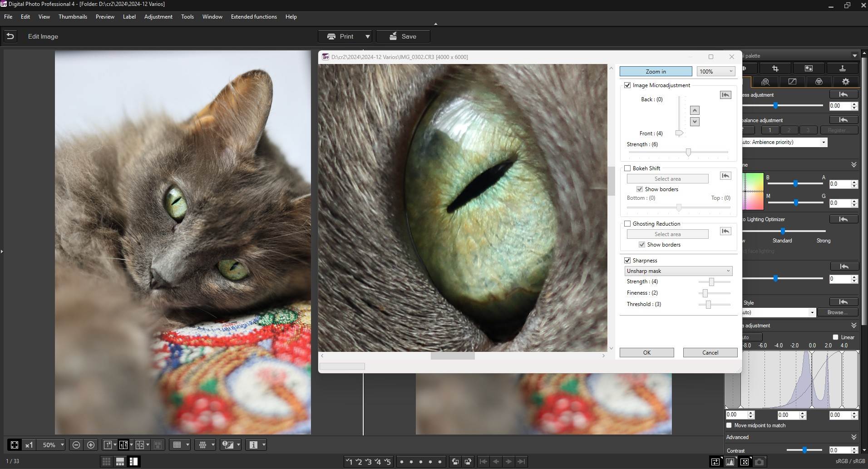Open the Extended functions menu

point(254,17)
